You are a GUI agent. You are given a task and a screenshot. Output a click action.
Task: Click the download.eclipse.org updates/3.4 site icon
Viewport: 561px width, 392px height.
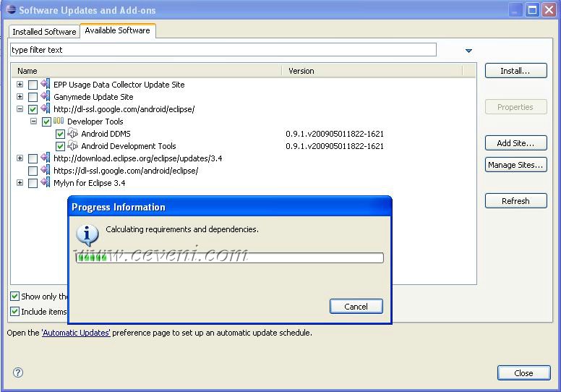(45, 158)
